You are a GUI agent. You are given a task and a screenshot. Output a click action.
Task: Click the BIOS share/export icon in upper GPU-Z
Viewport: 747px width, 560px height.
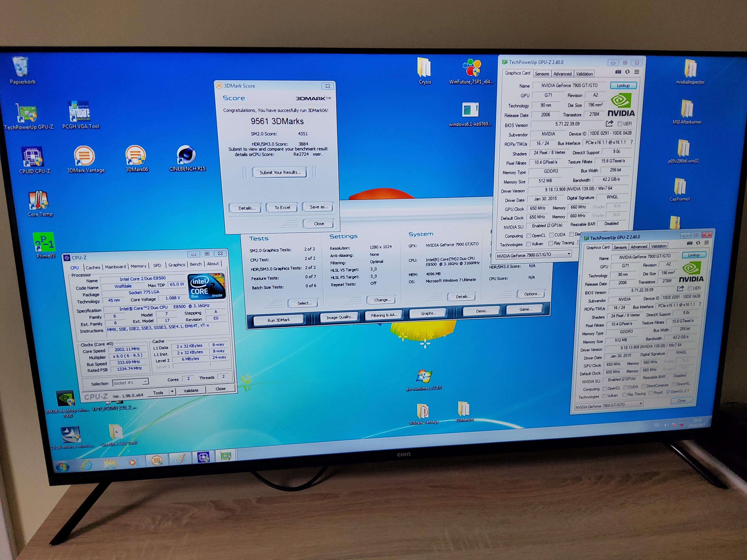click(609, 123)
